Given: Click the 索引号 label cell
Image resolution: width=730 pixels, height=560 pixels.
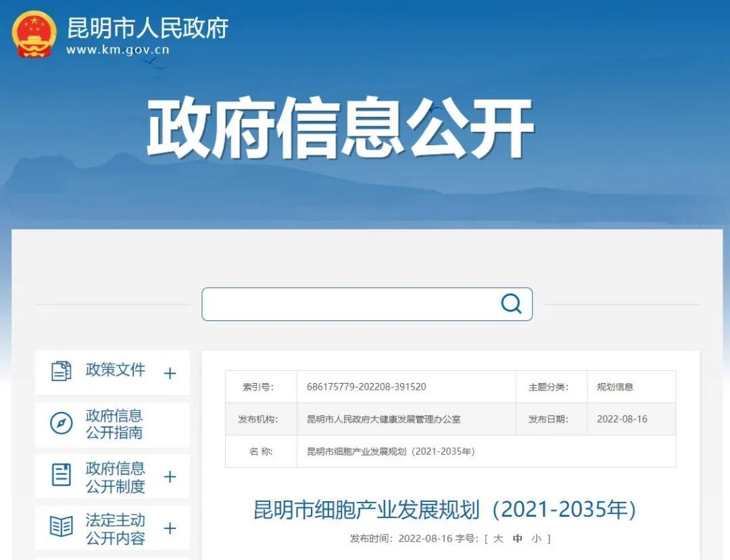Looking at the screenshot, I should tap(261, 387).
